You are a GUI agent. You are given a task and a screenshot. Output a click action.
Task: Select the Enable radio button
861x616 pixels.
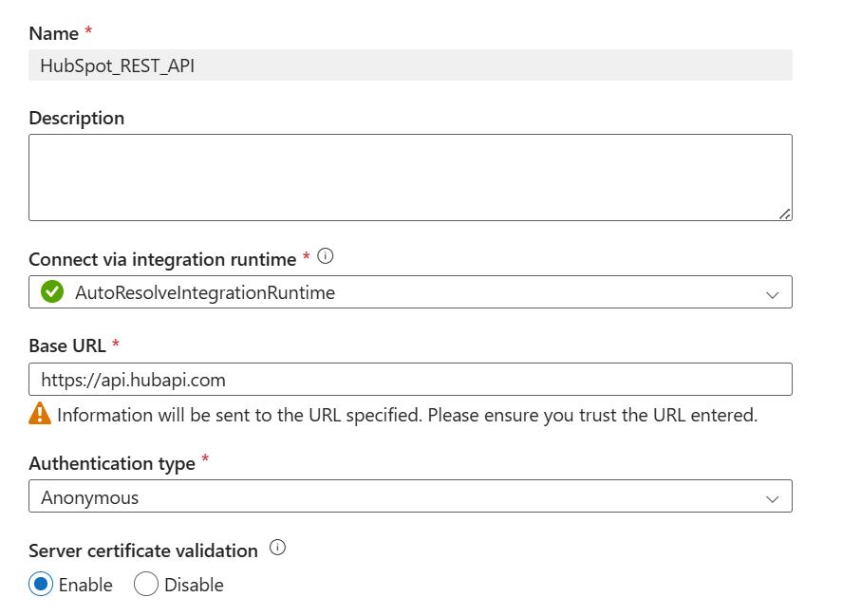click(41, 585)
